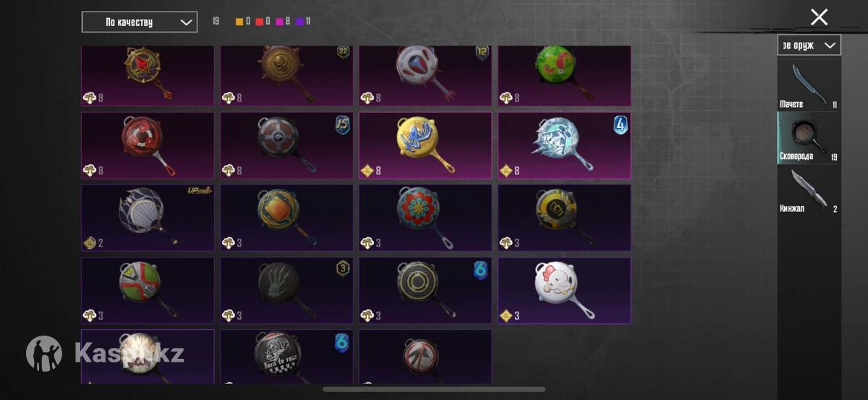Image resolution: width=868 pixels, height=400 pixels.
Task: Click the pink quality count indicator
Action: point(282,22)
